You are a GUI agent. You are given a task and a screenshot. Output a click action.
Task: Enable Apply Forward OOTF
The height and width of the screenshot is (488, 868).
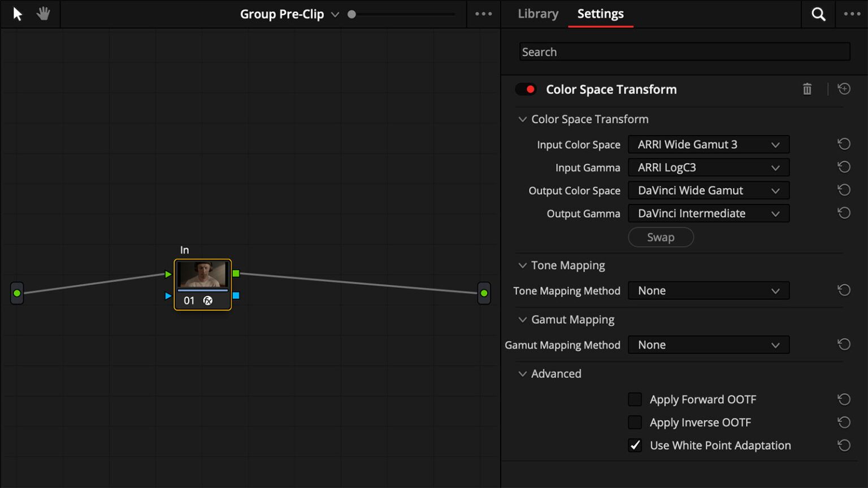point(635,399)
